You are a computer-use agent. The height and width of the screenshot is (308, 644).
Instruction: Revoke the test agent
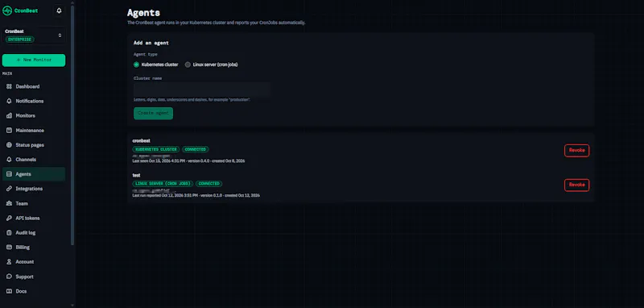tap(576, 185)
